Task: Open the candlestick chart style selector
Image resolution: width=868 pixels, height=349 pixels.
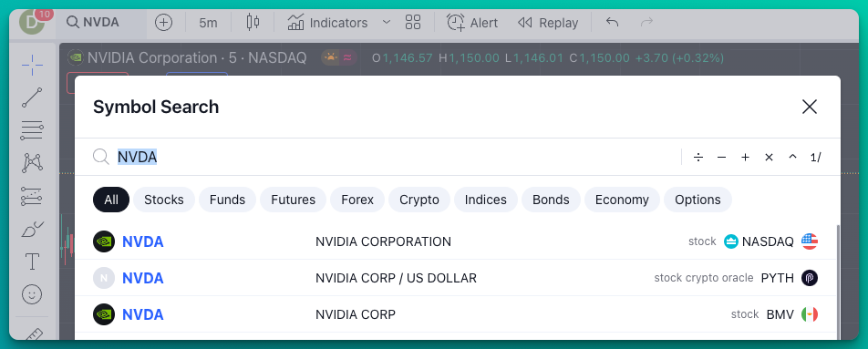Action: (x=253, y=22)
